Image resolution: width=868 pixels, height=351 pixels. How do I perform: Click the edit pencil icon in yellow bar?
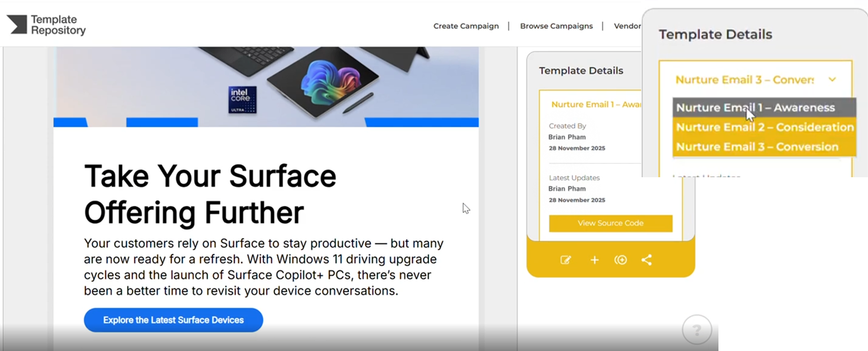565,260
